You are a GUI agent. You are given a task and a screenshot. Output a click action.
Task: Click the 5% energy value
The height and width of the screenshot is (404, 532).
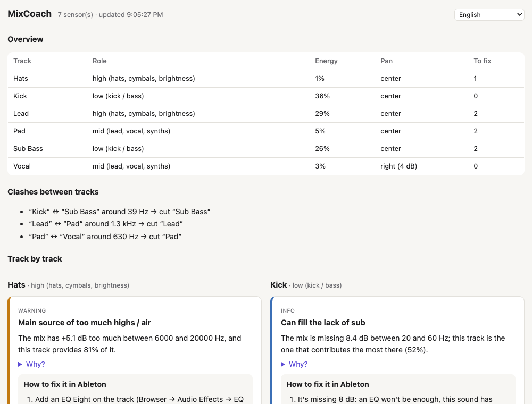(320, 131)
